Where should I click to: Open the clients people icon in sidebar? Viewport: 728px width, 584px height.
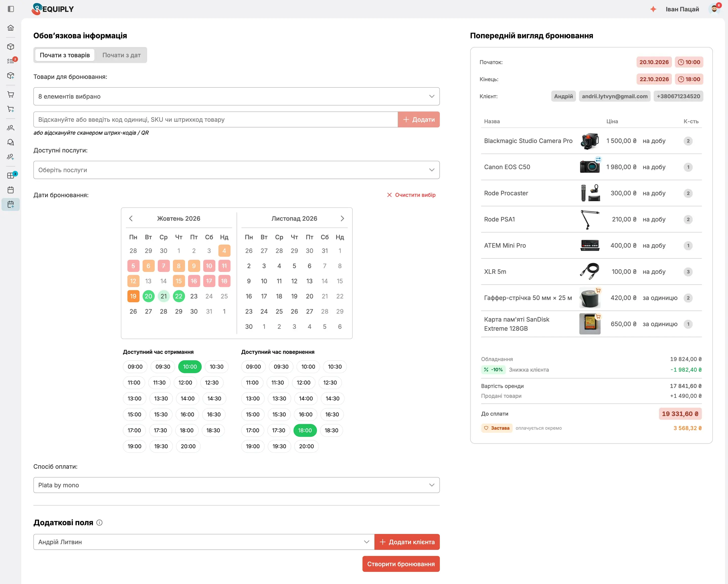tap(11, 128)
